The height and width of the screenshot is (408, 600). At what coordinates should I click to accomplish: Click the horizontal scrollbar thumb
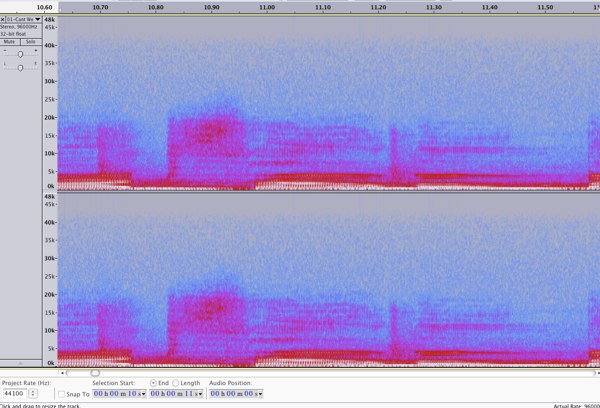pyautogui.click(x=95, y=373)
